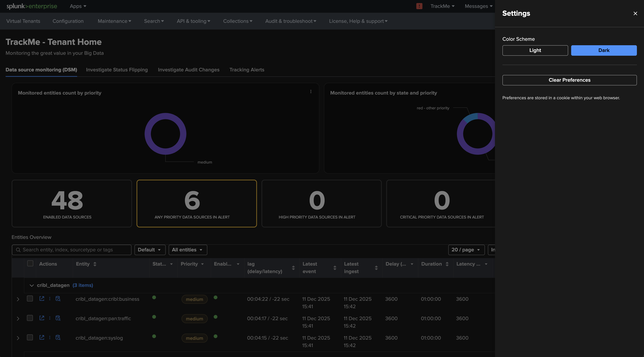Click the database search icon for cribl_datagen:cribl:business
Viewport: 644px width, 357px height.
point(58,298)
